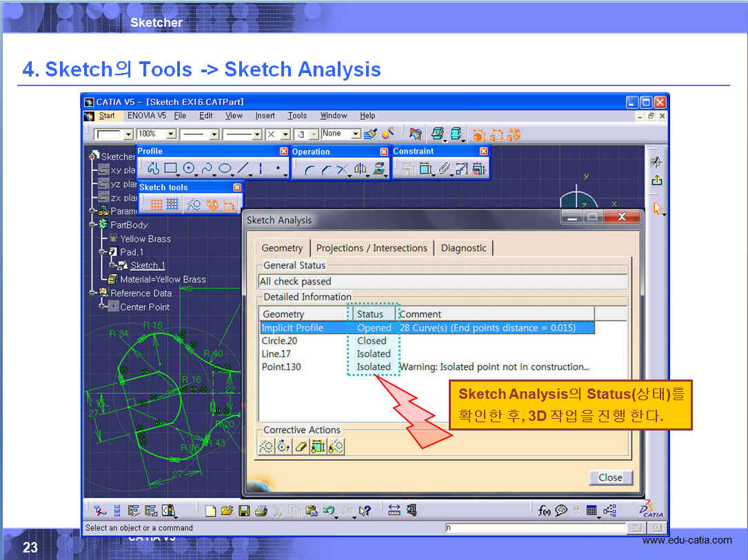
Task: Toggle Construction/Standard Element mode in Sketch tools
Action: [x=194, y=204]
